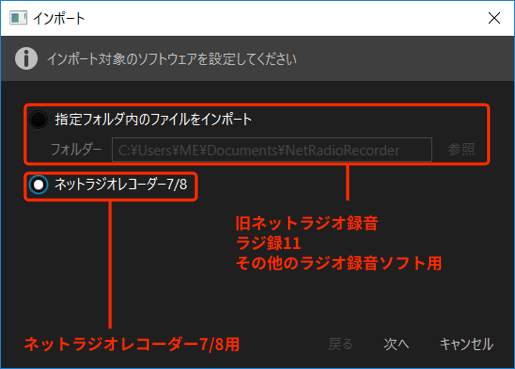Click the フォルダー path input field
Screen dimensions: 515x369
pyautogui.click(x=272, y=150)
